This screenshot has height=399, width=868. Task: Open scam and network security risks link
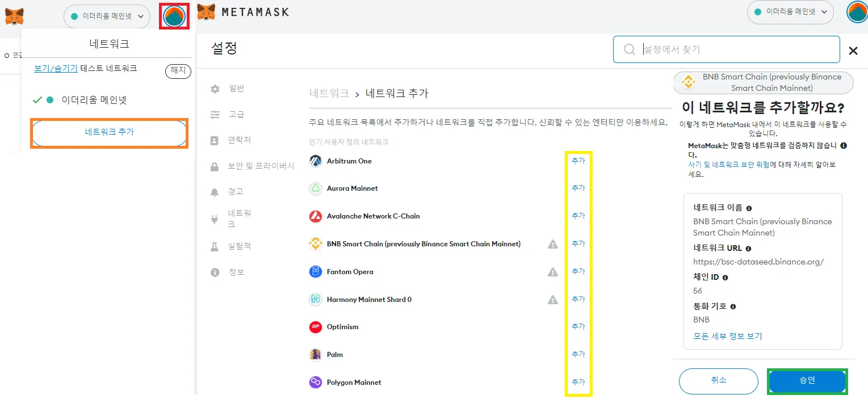(x=729, y=165)
